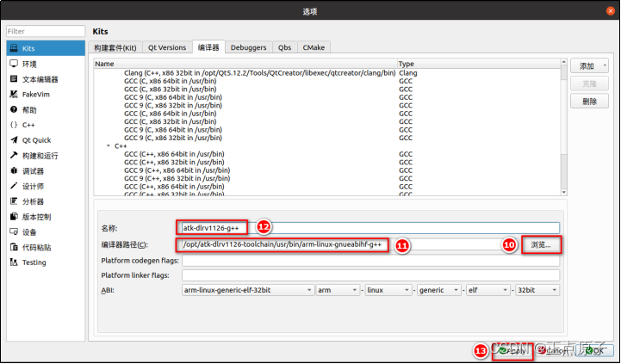Screen dimensions: 621x364
Task: Select first GCC (C++, x86 64bit in /usr/bin) row
Action: (327, 154)
